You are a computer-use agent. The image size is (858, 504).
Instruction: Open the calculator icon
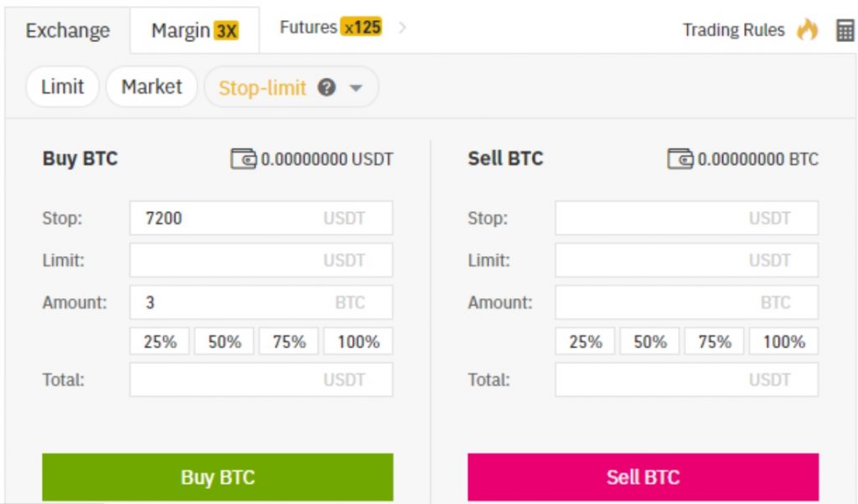coord(845,30)
